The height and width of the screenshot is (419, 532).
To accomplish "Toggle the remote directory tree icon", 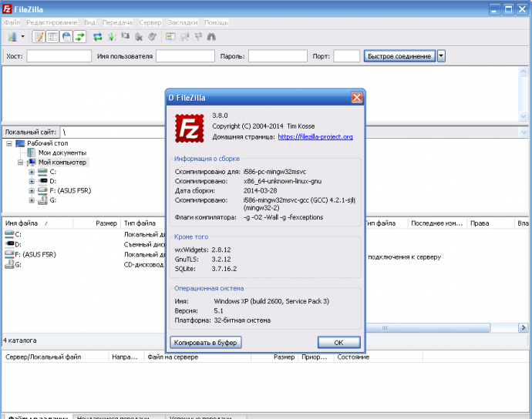I will [66, 37].
